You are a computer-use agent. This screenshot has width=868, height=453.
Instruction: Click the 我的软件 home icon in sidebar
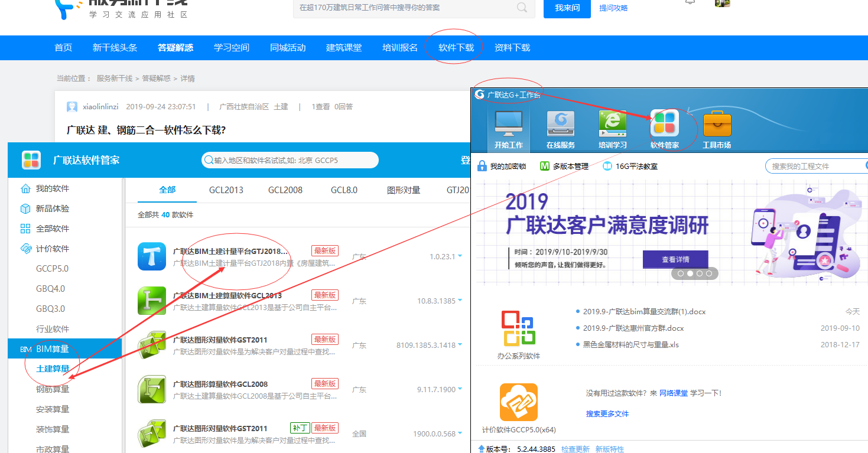[x=25, y=189]
